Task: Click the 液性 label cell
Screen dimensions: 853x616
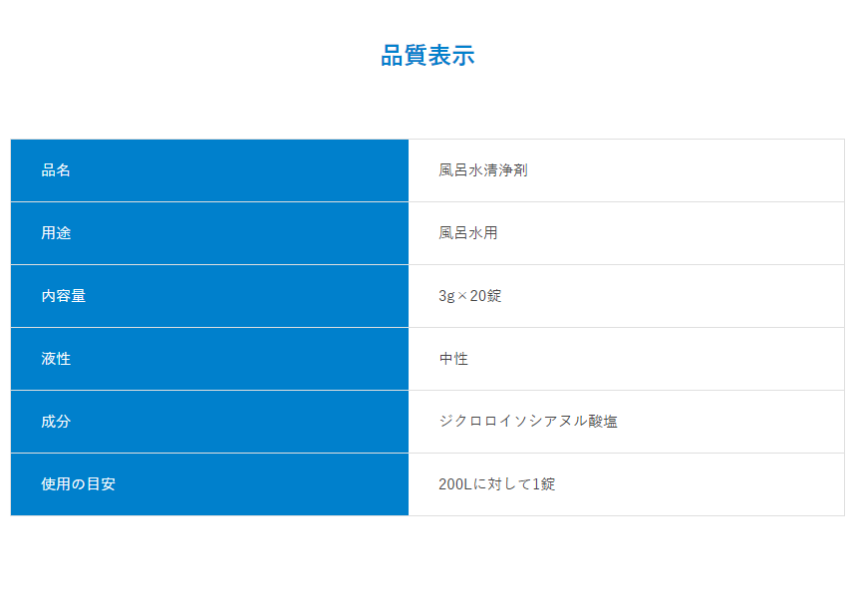Action: coord(56,359)
